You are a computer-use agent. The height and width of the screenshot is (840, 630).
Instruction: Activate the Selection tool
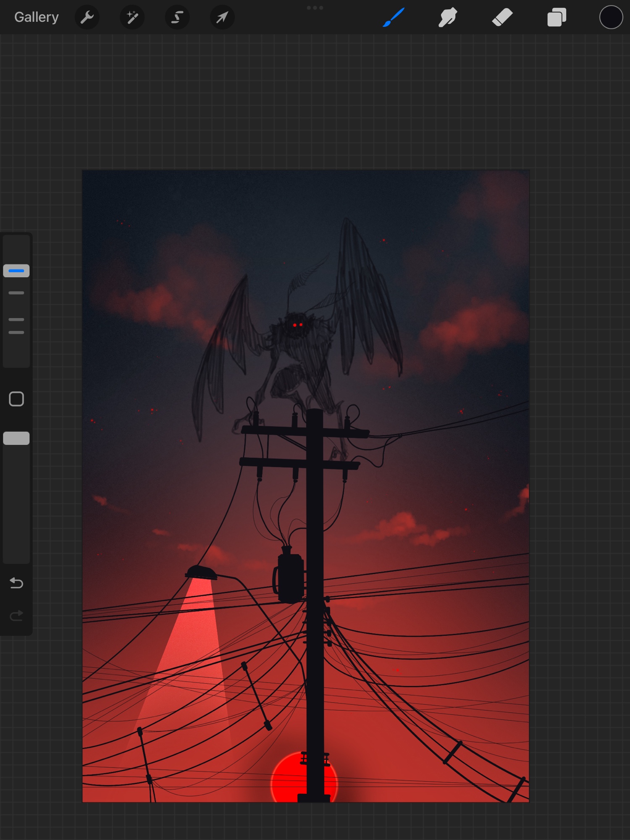tap(177, 18)
